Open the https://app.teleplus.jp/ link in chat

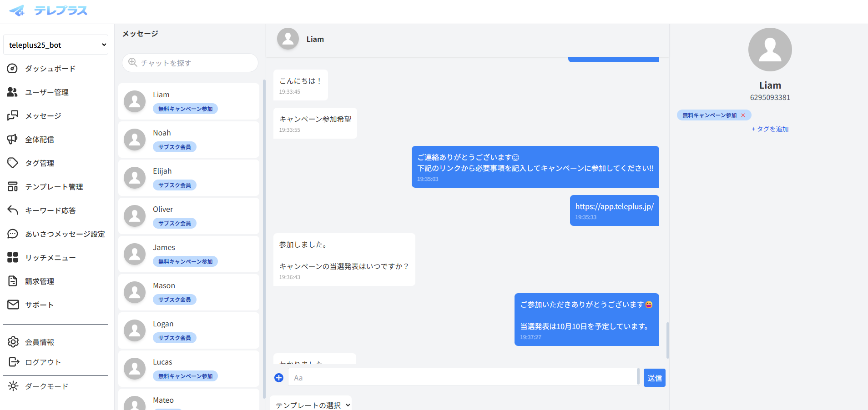click(x=614, y=206)
